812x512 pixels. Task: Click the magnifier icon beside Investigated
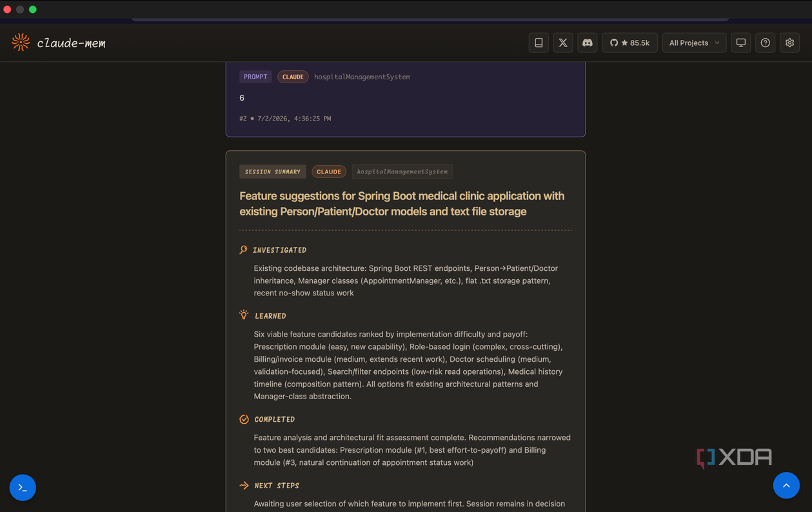244,250
